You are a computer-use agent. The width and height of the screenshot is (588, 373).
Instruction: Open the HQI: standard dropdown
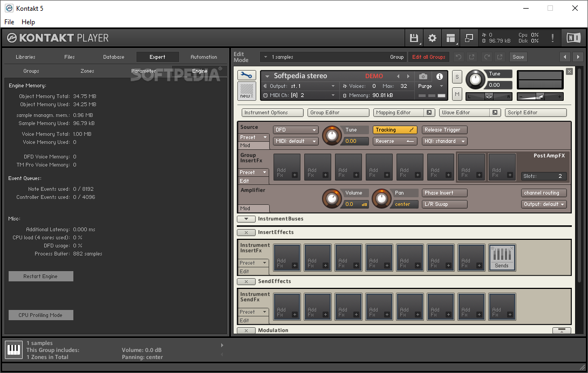pos(445,141)
